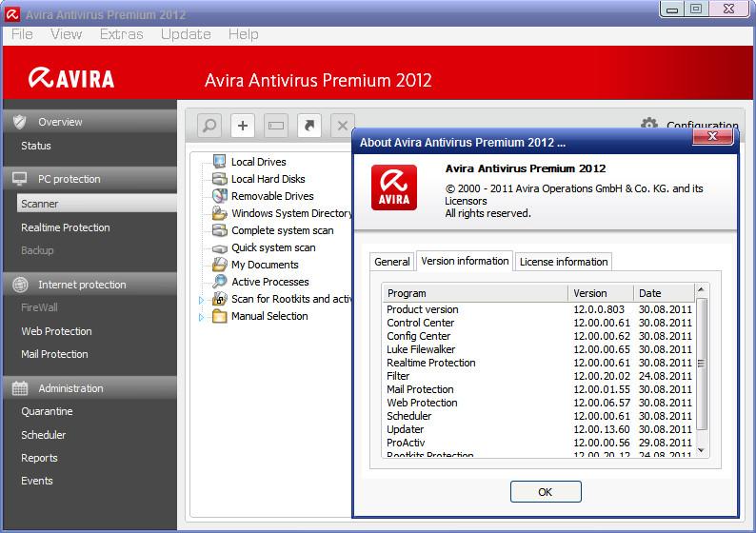
Task: Click the Avira logo in the red banner
Action: (x=70, y=78)
